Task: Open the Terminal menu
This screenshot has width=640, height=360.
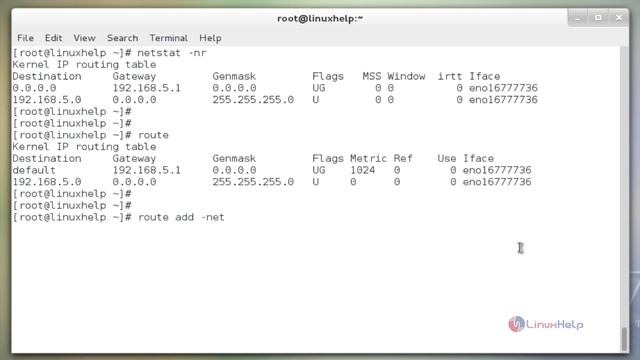Action: click(169, 38)
